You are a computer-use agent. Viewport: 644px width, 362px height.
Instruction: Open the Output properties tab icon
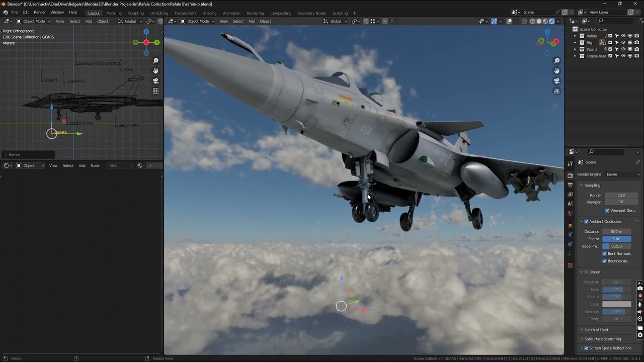(x=570, y=185)
